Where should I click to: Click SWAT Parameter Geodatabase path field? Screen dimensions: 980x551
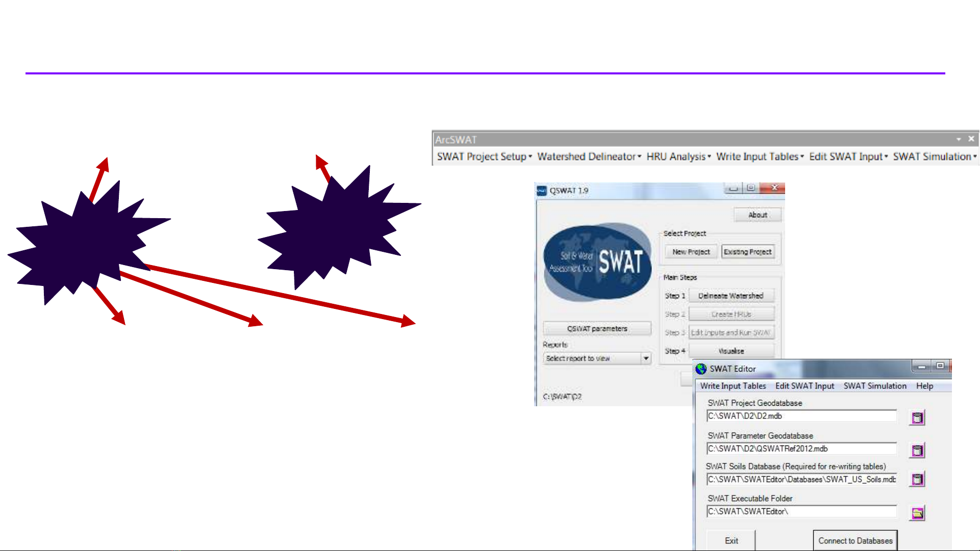point(801,449)
